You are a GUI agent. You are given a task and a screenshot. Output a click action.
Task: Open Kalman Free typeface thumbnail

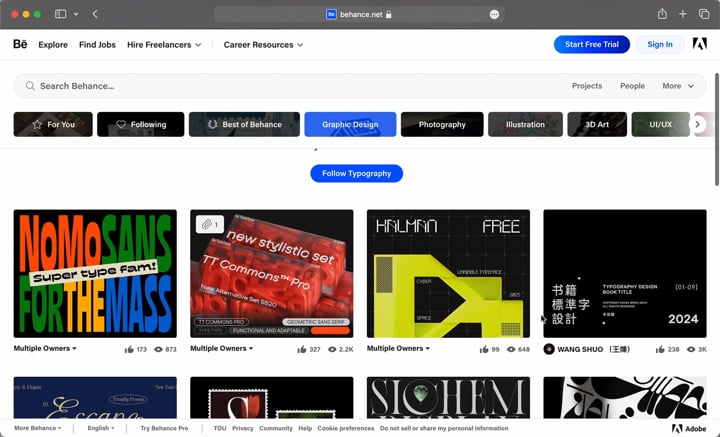[448, 274]
